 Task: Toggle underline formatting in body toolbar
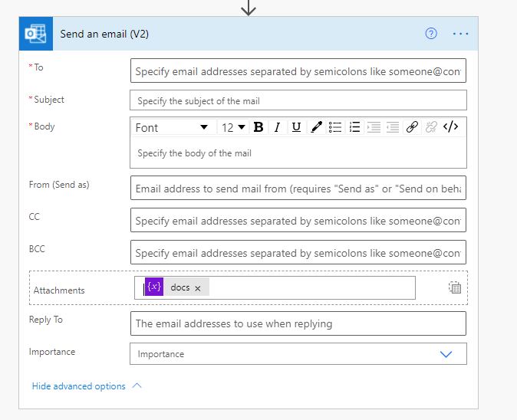[296, 126]
